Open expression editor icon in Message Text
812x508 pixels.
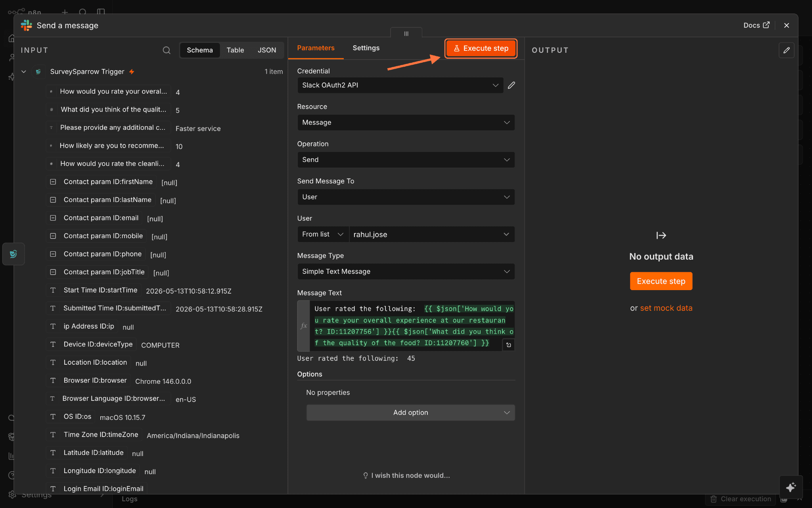(509, 345)
